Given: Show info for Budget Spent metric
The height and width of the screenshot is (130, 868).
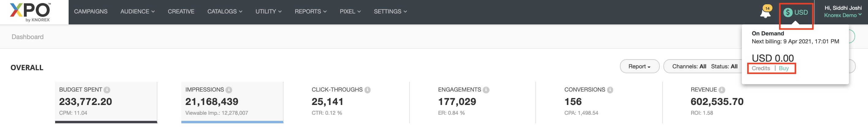Looking at the screenshot, I should [x=107, y=90].
